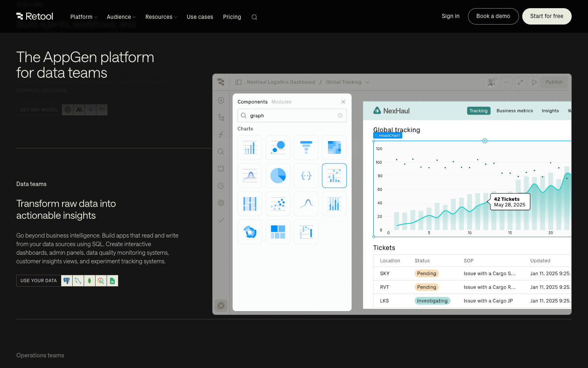Clear the 'graph' search text

point(340,116)
